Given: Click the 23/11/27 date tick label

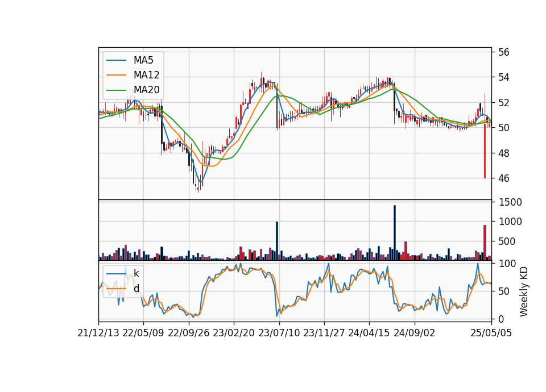Looking at the screenshot, I should 324,333.
